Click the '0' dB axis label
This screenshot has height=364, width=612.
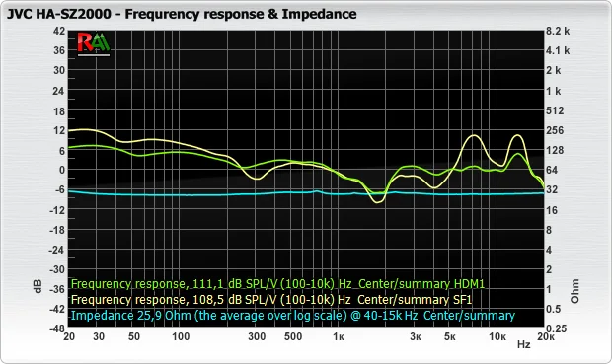[x=62, y=170]
